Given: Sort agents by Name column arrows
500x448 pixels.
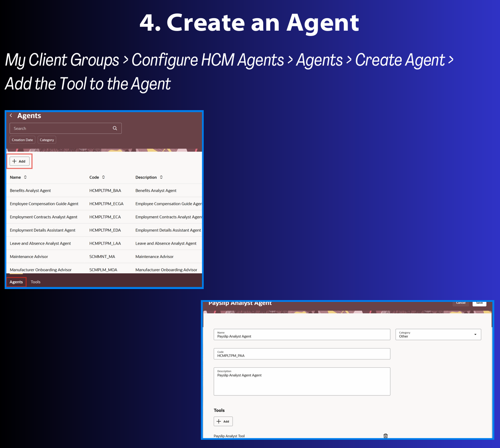Looking at the screenshot, I should pyautogui.click(x=25, y=177).
